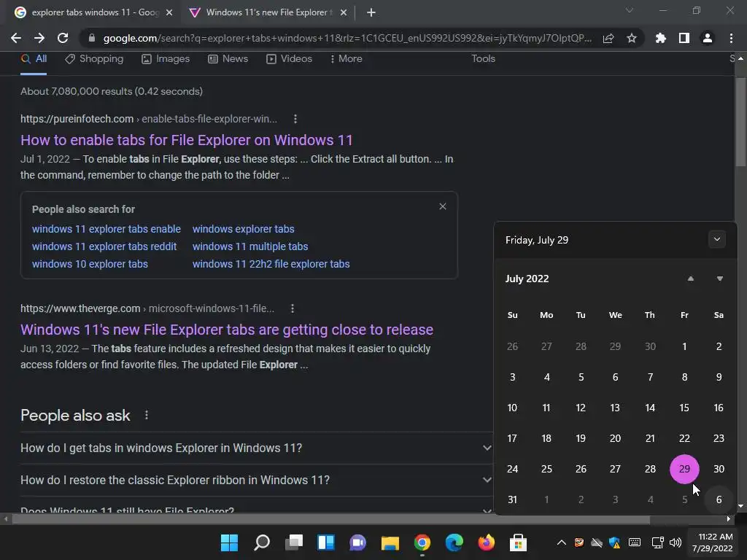Expand How do I get tabs question
Viewport: 747px width, 560px height.
tap(256, 448)
